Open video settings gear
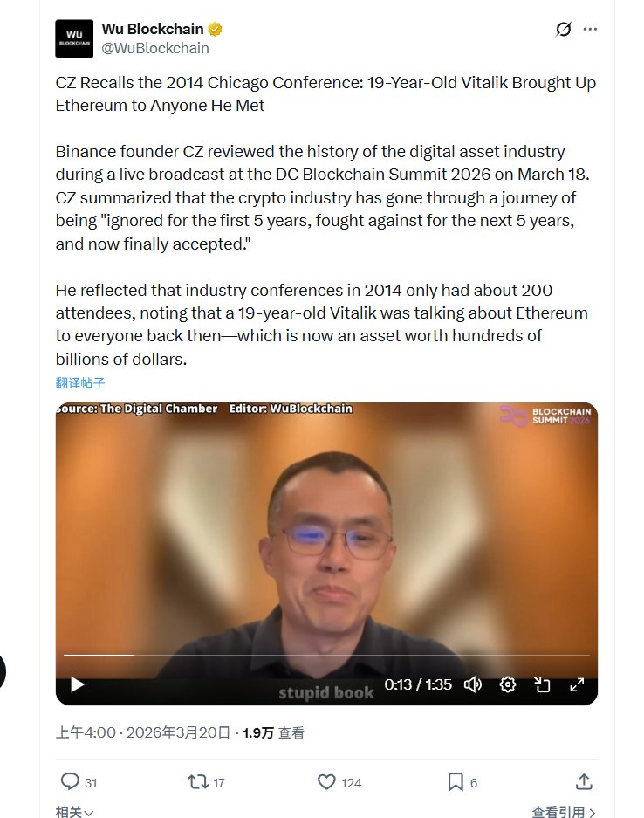The height and width of the screenshot is (818, 644). (507, 684)
